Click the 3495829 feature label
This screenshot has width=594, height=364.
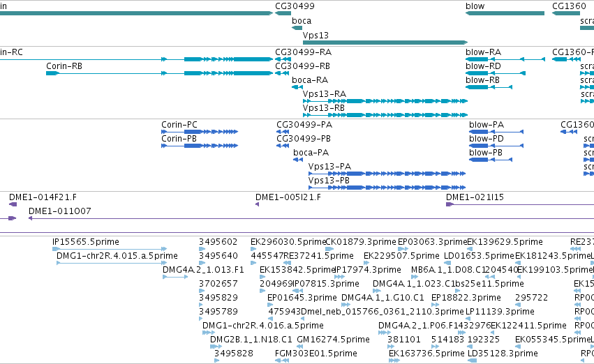218,298
